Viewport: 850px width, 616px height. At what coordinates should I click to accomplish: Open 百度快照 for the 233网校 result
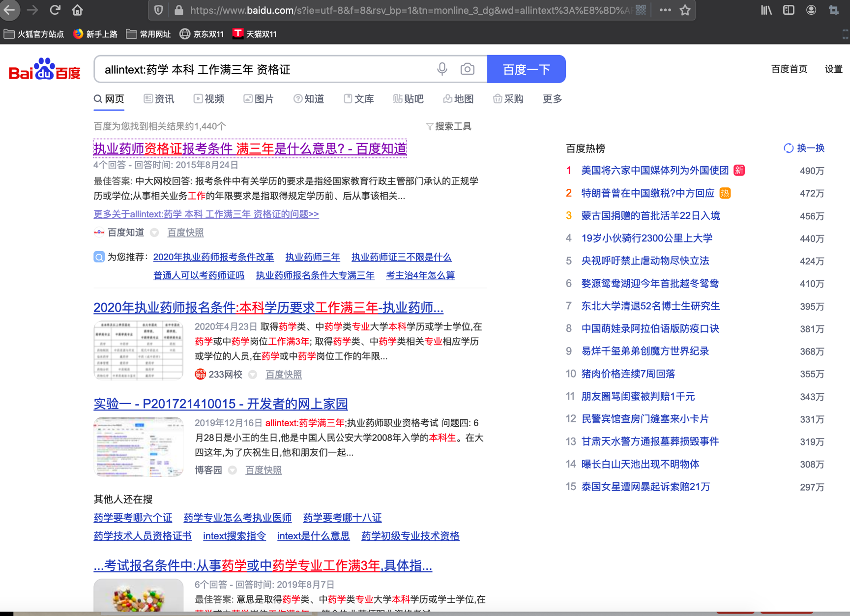click(284, 375)
